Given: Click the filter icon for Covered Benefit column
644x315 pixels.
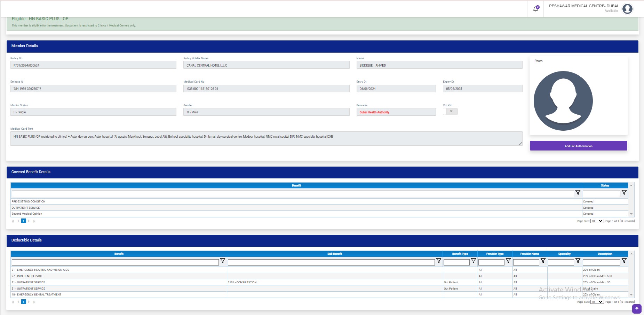Looking at the screenshot, I should point(578,193).
